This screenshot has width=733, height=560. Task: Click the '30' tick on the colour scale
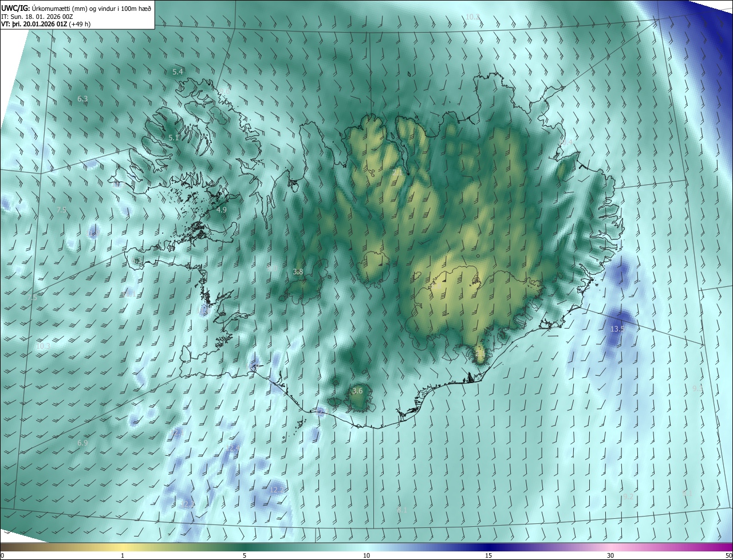610,555
